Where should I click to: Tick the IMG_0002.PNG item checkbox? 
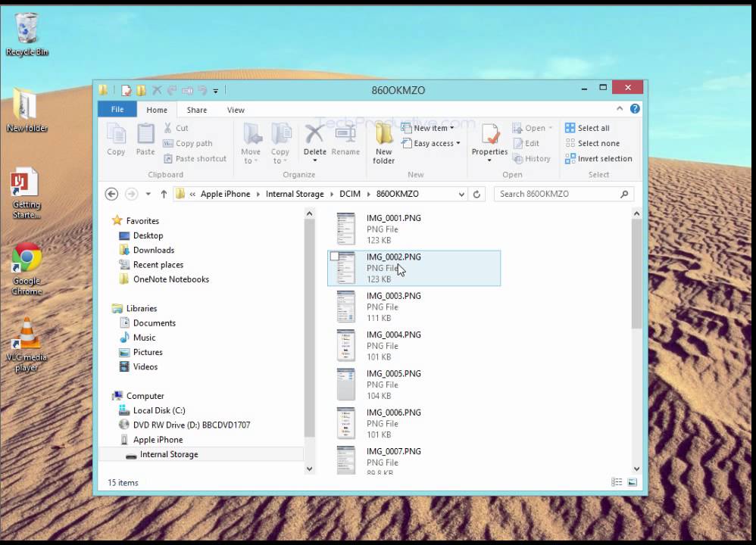tap(335, 257)
